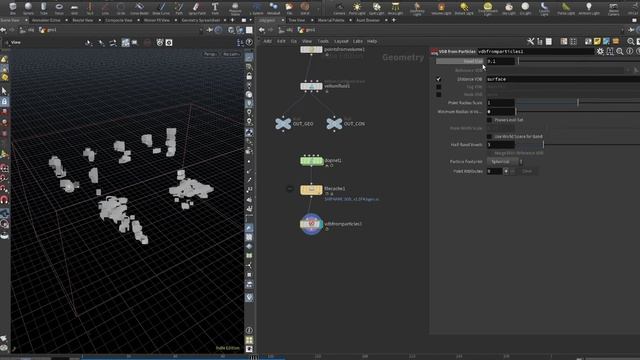Click the magnet snapping tool in left toolbar
640x360 pixels.
click(x=4, y=200)
